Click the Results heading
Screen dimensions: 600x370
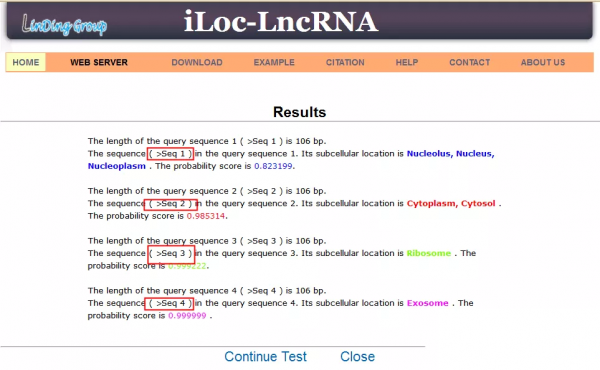[300, 112]
